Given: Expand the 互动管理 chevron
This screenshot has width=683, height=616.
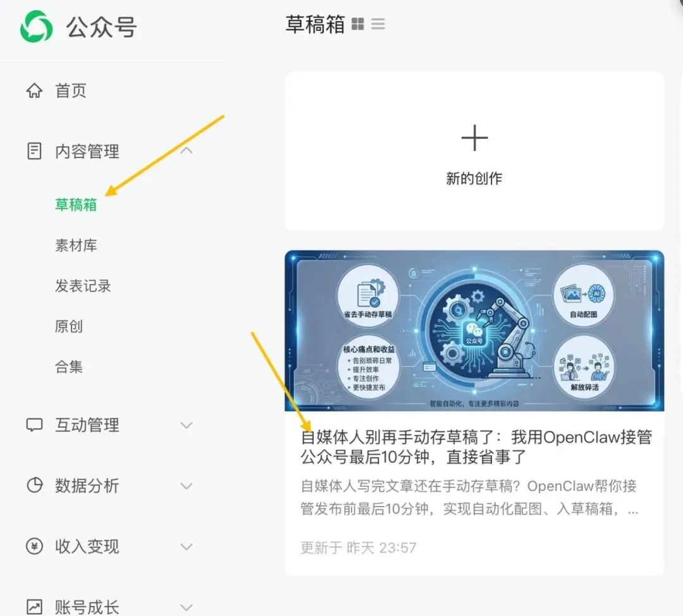Looking at the screenshot, I should [187, 425].
